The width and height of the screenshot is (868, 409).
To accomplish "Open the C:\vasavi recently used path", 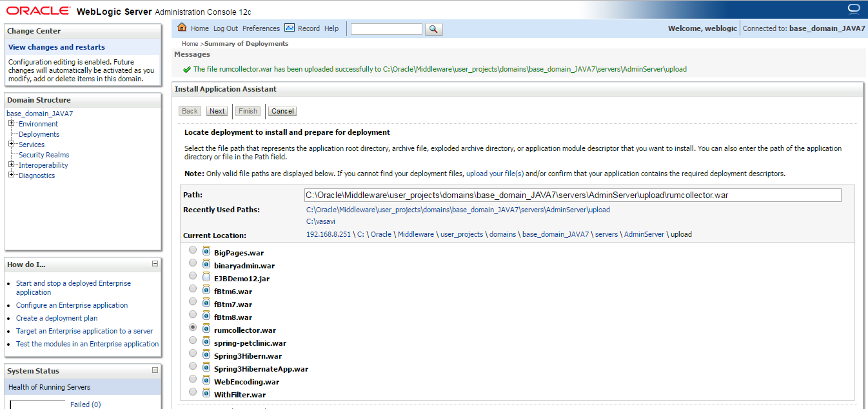I will click(321, 221).
